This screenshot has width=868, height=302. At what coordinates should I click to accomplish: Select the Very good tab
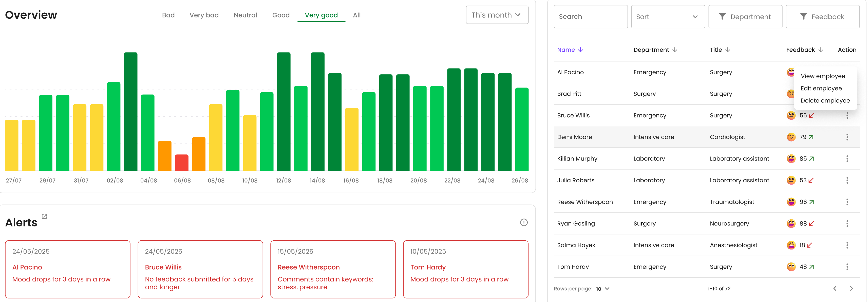321,15
